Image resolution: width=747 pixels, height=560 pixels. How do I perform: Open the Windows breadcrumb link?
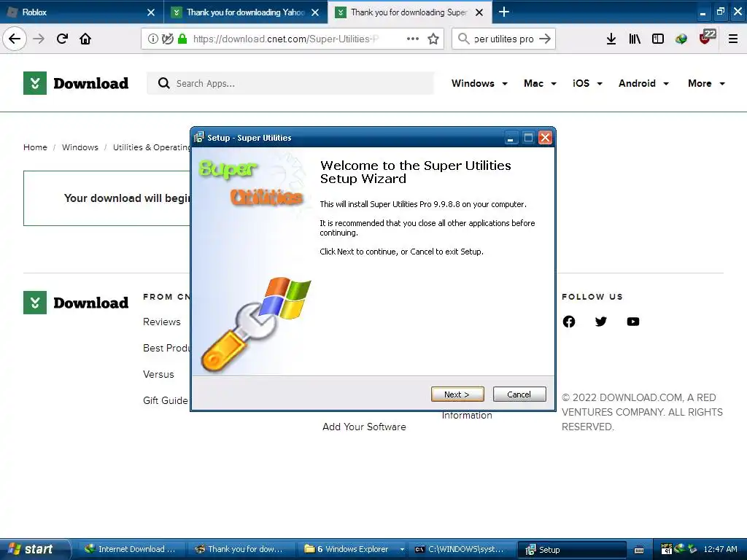coord(80,147)
